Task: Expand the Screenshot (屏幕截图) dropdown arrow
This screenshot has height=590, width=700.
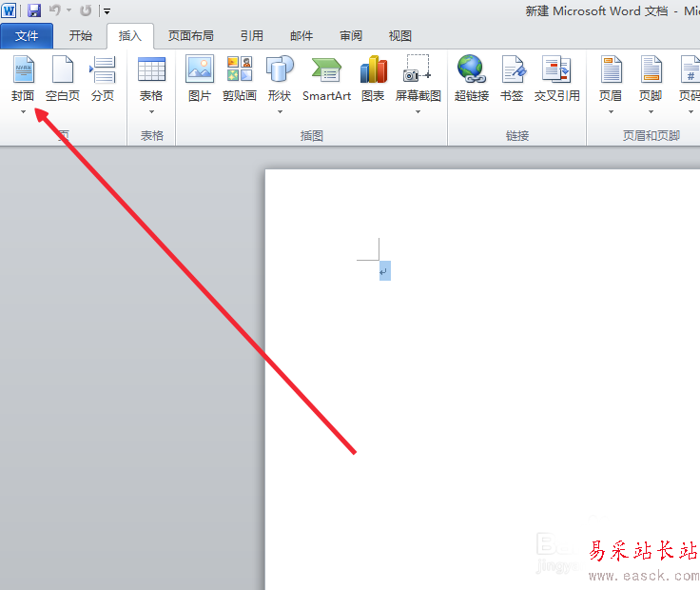Action: point(418,111)
